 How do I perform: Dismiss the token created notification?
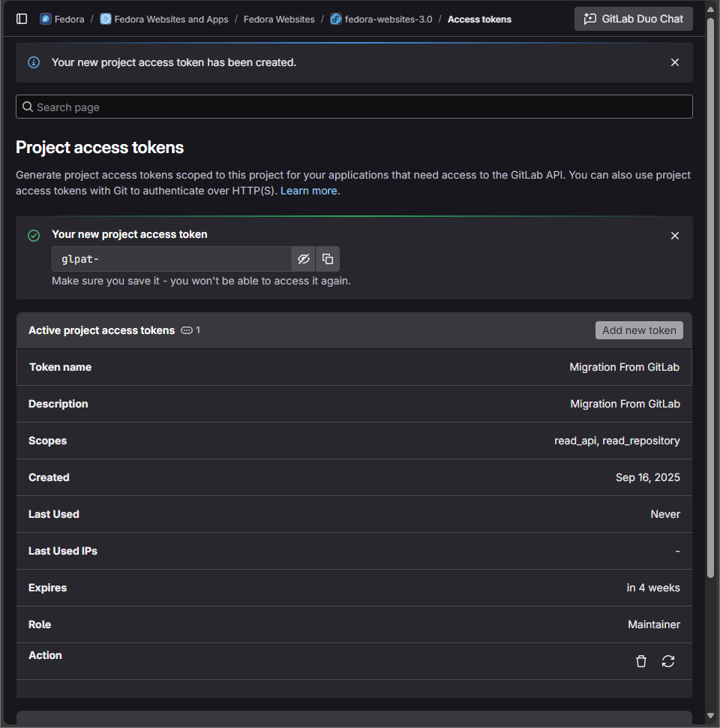click(x=674, y=62)
